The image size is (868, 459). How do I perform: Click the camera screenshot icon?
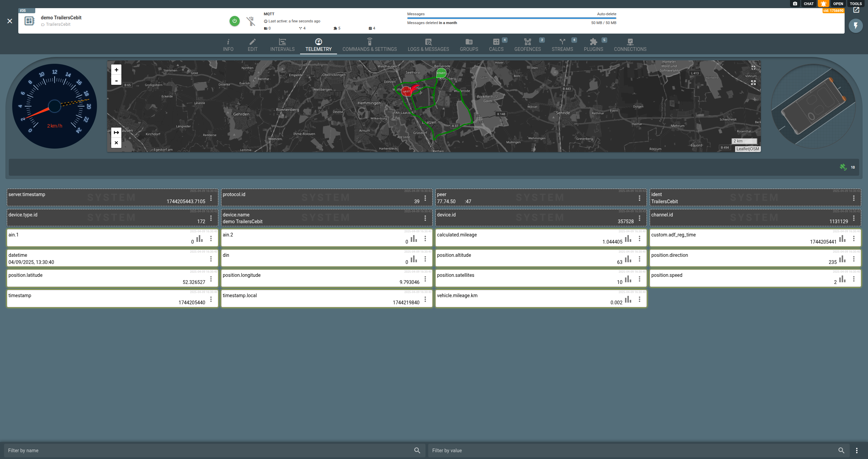click(795, 4)
